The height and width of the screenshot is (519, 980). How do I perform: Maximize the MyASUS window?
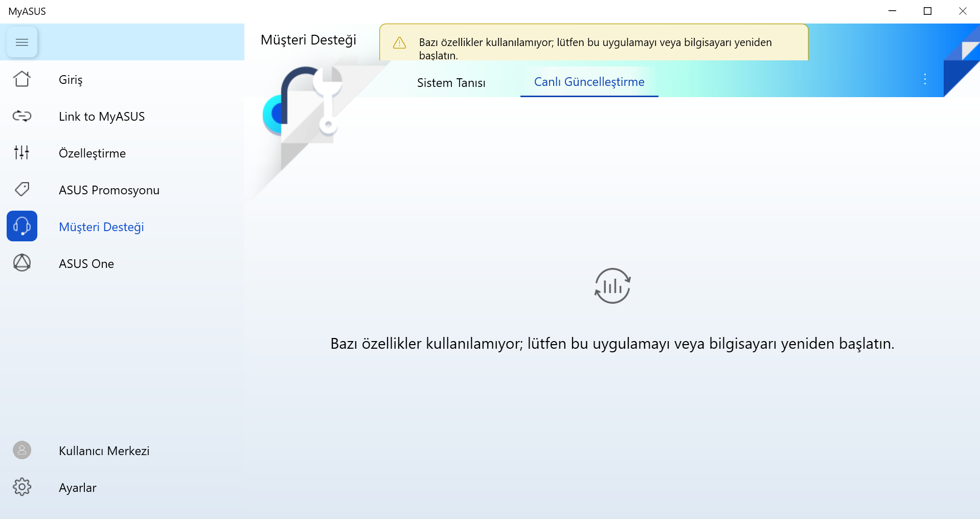(x=928, y=11)
